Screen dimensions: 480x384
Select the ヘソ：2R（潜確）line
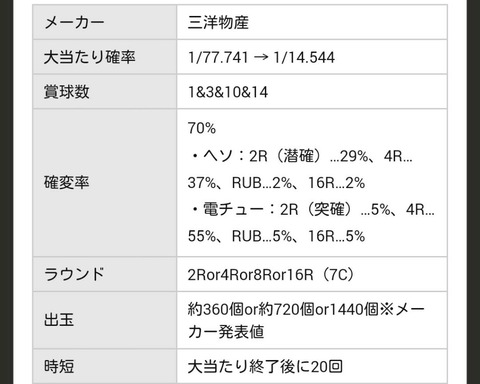click(x=301, y=156)
